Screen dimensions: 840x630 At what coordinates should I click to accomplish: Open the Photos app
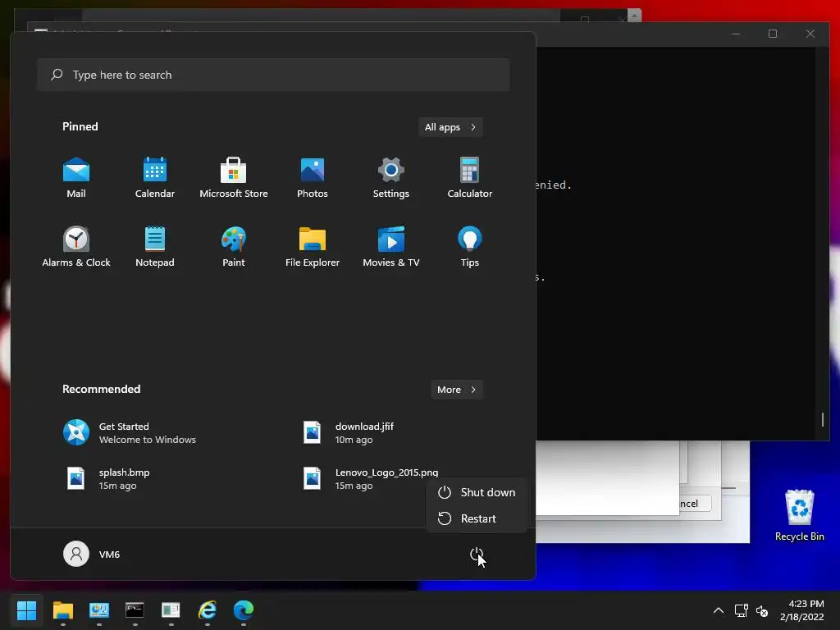[313, 177]
